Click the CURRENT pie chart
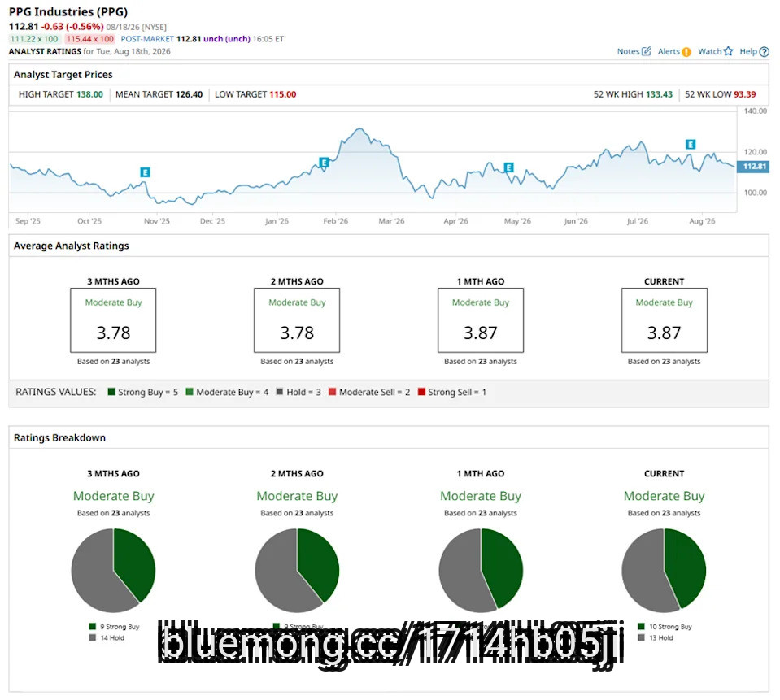This screenshot has width=780, height=700. [664, 570]
